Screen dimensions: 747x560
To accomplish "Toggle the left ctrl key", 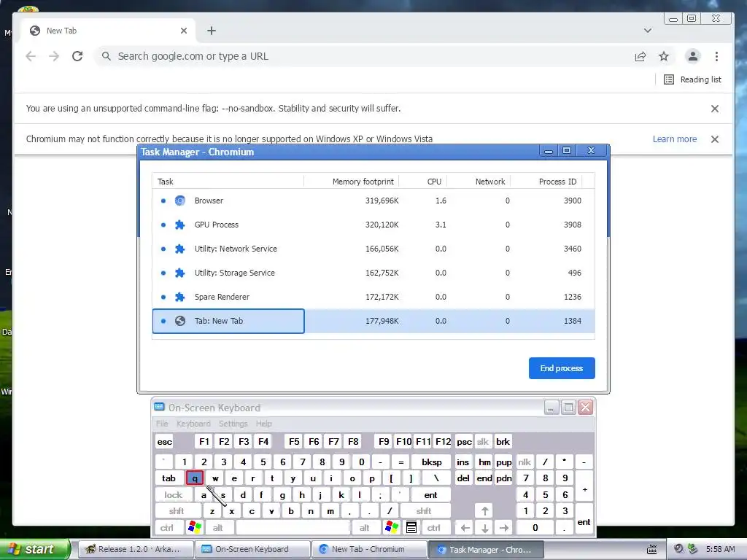I will 167,528.
